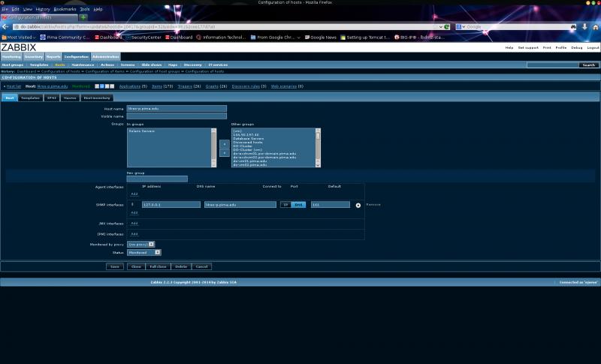Open Setting up Tomcat bookmark
Screen dimensions: 601x364
[365, 38]
